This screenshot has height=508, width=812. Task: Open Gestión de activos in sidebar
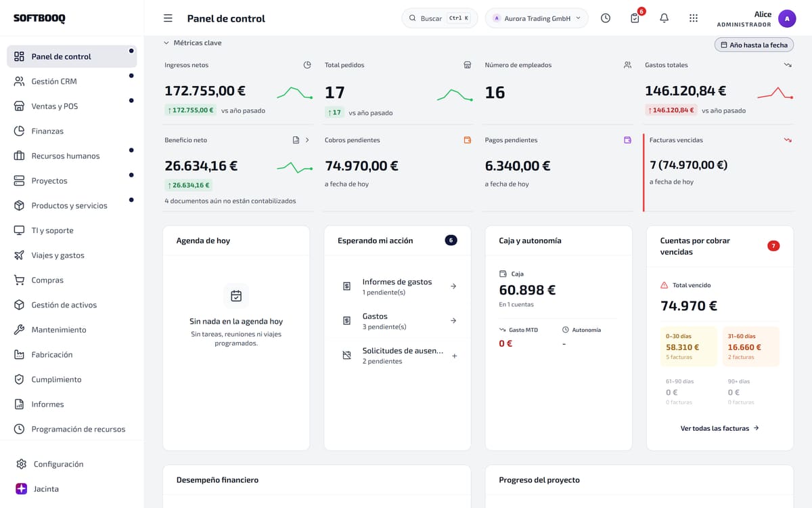point(72,305)
